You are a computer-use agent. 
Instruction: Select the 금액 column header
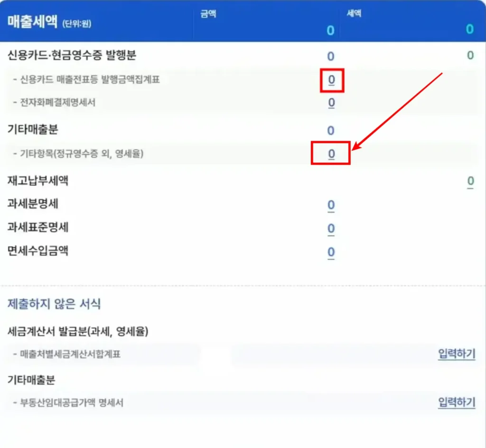pos(209,13)
